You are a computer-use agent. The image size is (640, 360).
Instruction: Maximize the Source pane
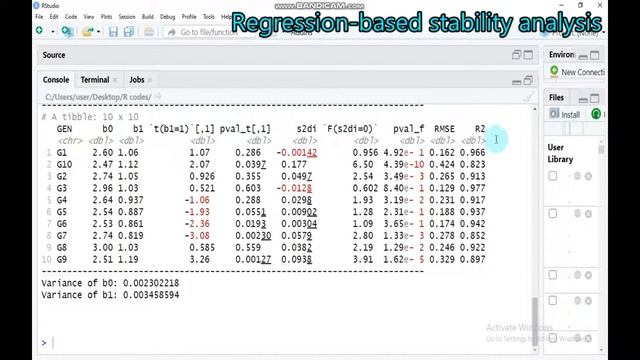528,55
